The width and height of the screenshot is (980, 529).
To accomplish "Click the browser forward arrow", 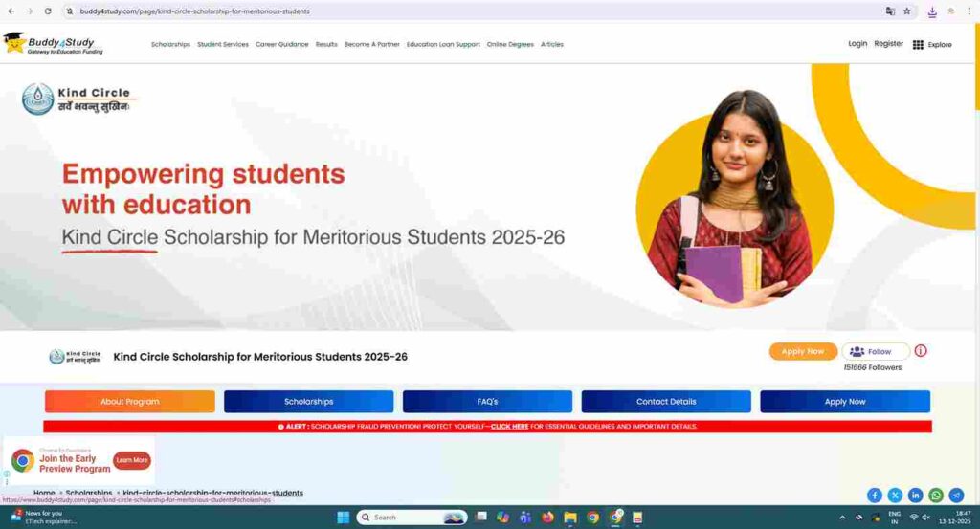I will point(30,11).
